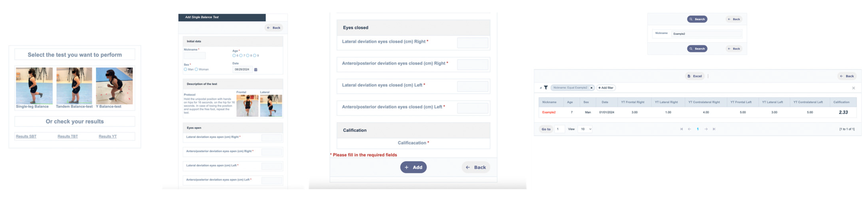Click the filter funnel icon
Screen dimensions: 868x199
546,88
